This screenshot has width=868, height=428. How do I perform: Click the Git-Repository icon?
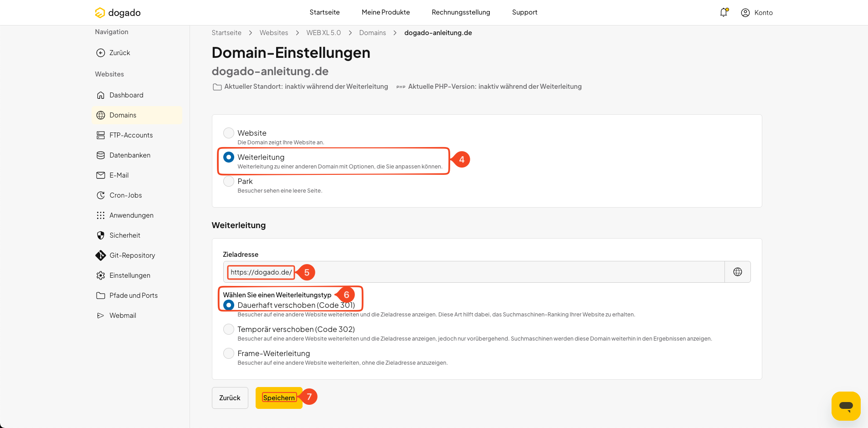coord(101,255)
